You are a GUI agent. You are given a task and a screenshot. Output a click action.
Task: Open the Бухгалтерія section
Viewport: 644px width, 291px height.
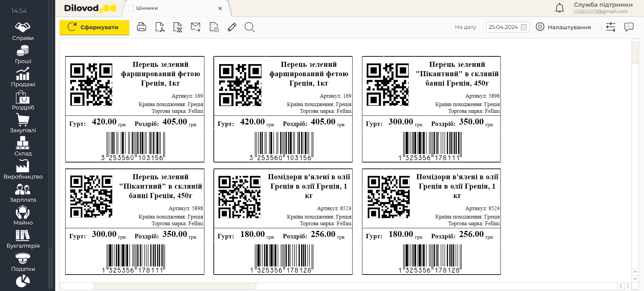23,239
